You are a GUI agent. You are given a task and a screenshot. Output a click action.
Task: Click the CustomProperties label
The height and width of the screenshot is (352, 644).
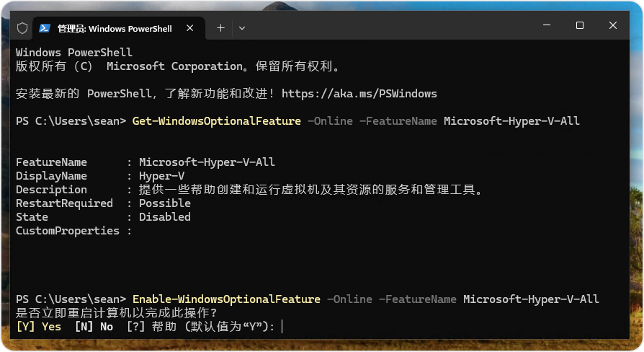click(68, 231)
